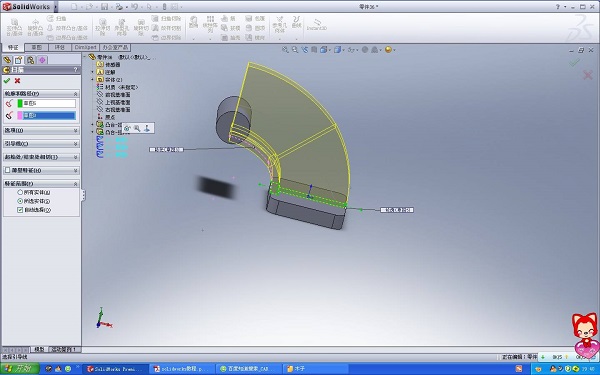Switch to the Features (特征) ribbon tab
This screenshot has width=600, height=375.
coord(13,47)
